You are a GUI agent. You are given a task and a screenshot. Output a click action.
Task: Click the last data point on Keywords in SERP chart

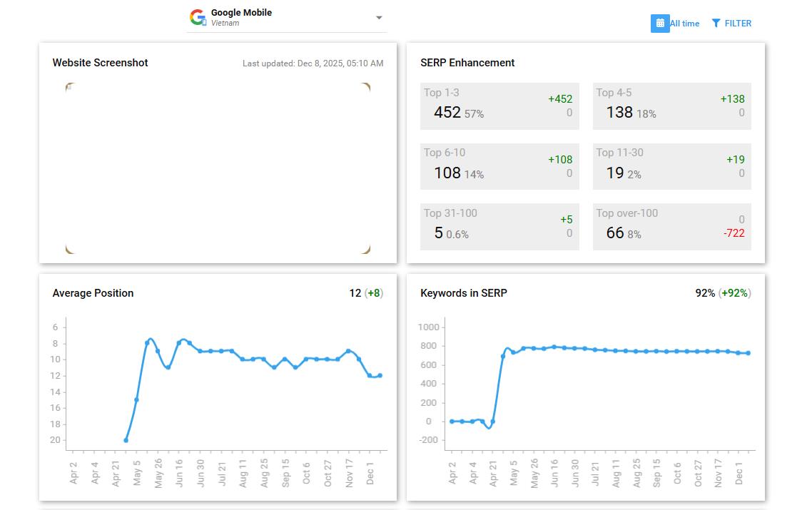tap(748, 353)
